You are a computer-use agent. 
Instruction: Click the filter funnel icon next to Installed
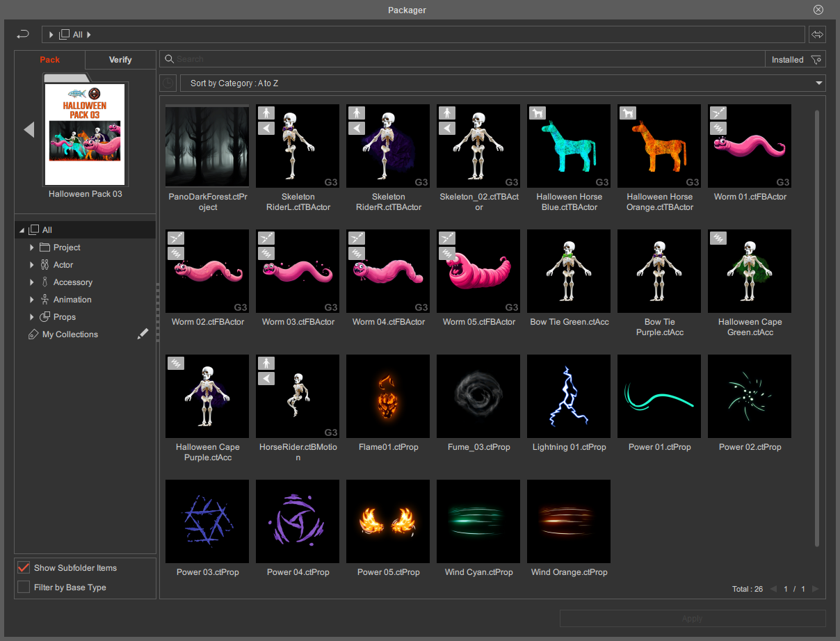(x=816, y=60)
